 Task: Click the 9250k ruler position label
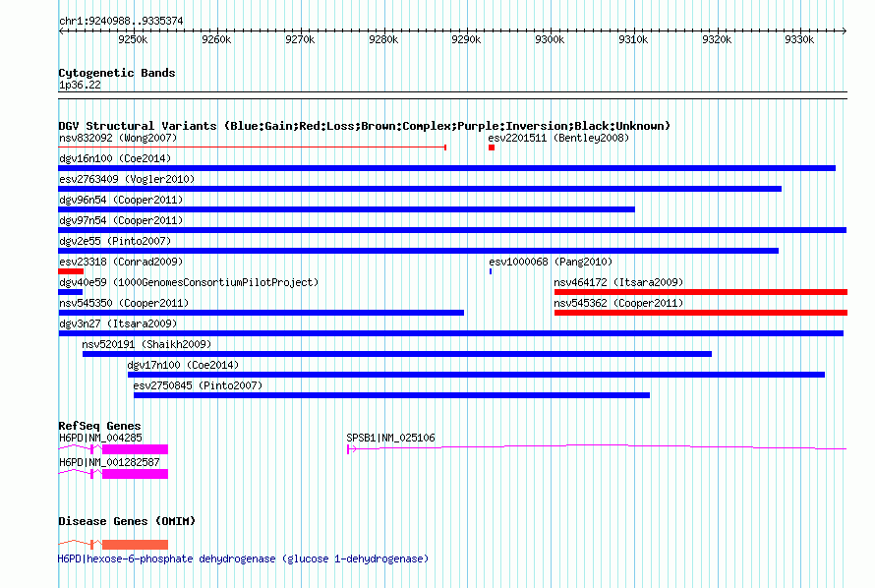(133, 39)
